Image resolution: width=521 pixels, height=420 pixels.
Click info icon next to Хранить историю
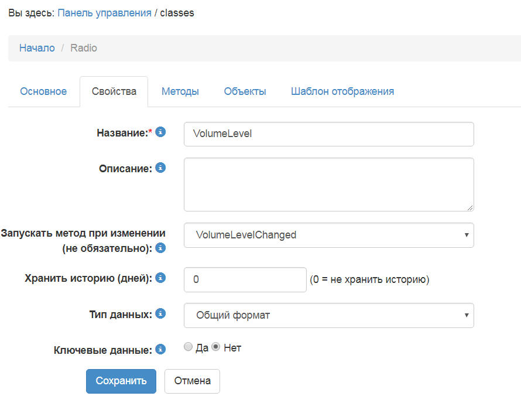coord(160,278)
